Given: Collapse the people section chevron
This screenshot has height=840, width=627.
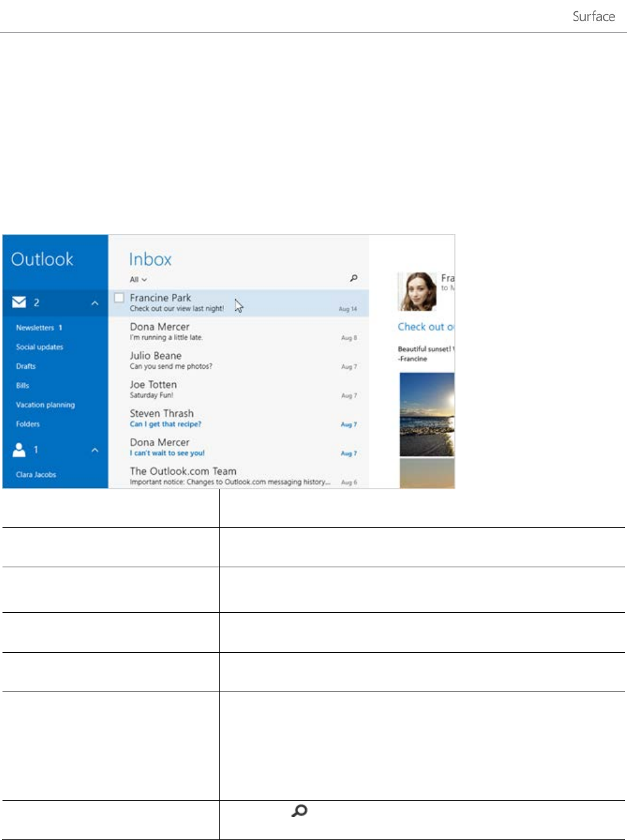Looking at the screenshot, I should 95,450.
